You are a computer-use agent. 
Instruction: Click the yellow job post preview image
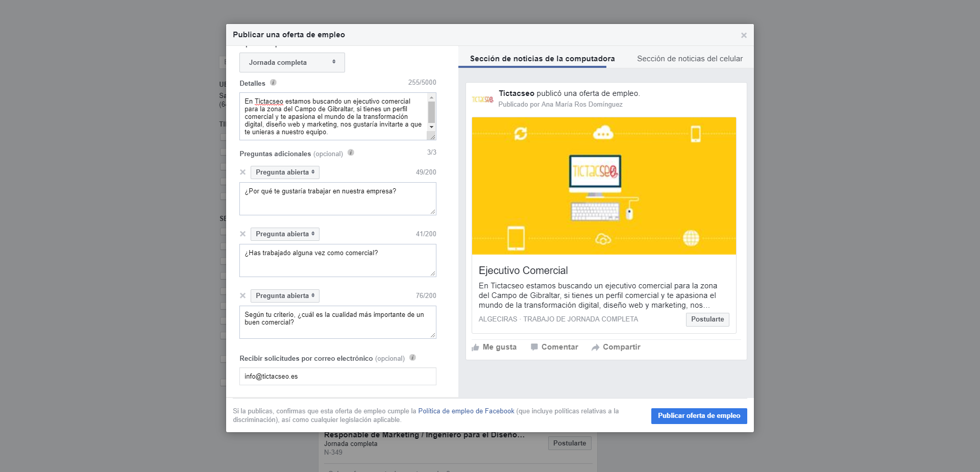pyautogui.click(x=604, y=186)
